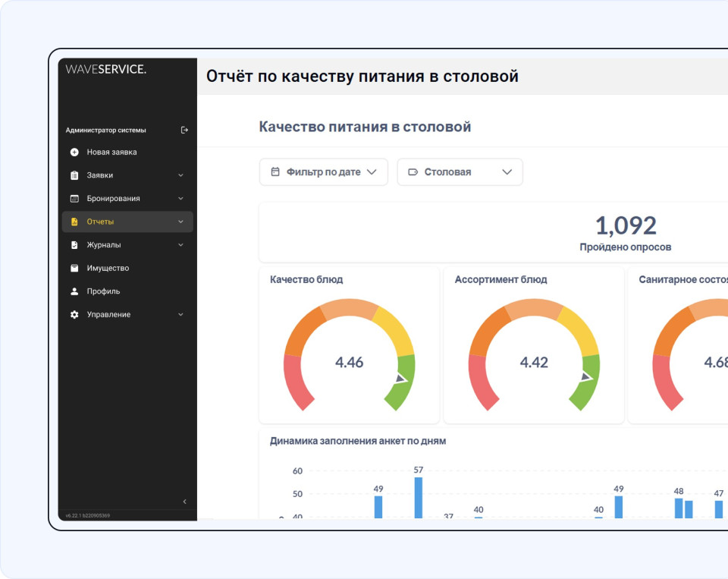Select Новая заявка in the sidebar
The image size is (728, 579).
point(111,152)
